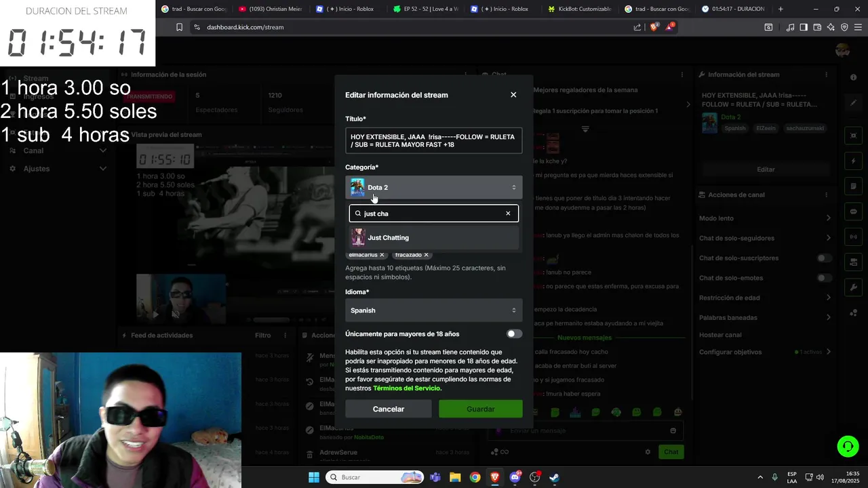Click the Windows taskbar Buscar search box
The image size is (868, 488).
click(374, 477)
